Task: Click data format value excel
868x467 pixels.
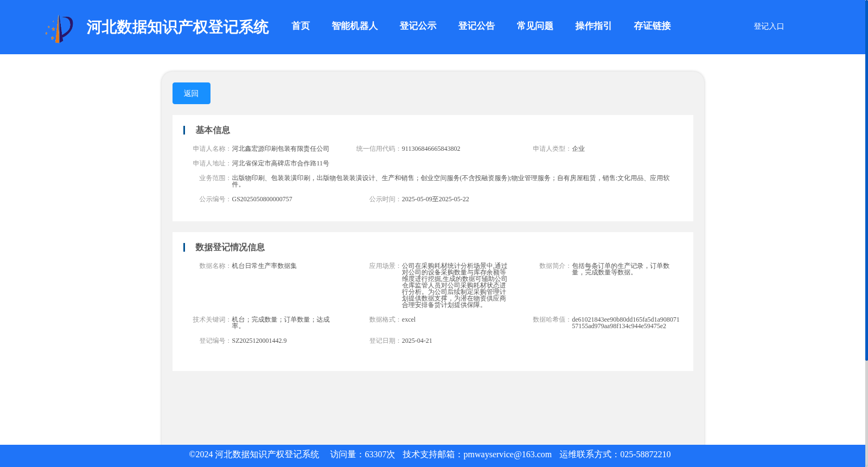Action: point(409,319)
